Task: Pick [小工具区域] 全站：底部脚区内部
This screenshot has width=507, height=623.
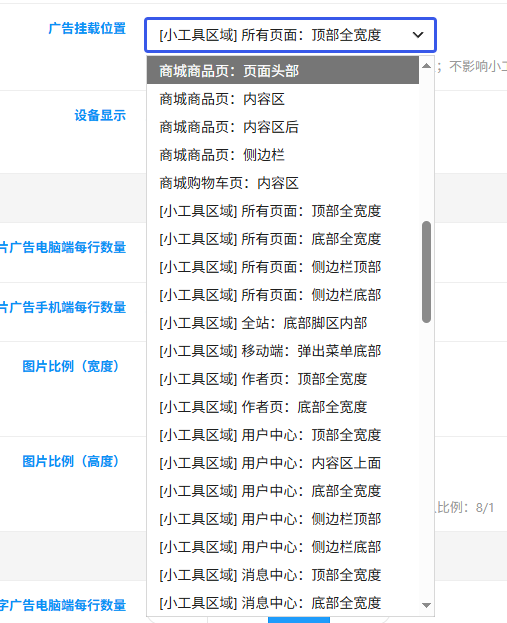Action: click(x=283, y=323)
